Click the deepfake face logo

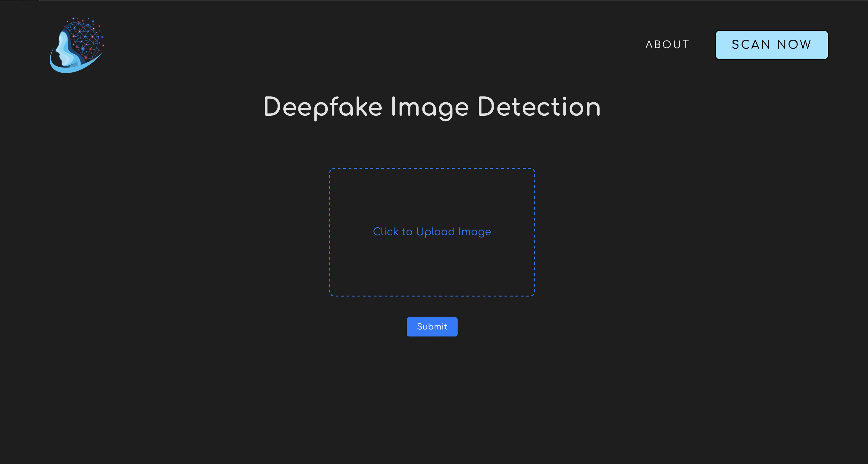[x=77, y=45]
